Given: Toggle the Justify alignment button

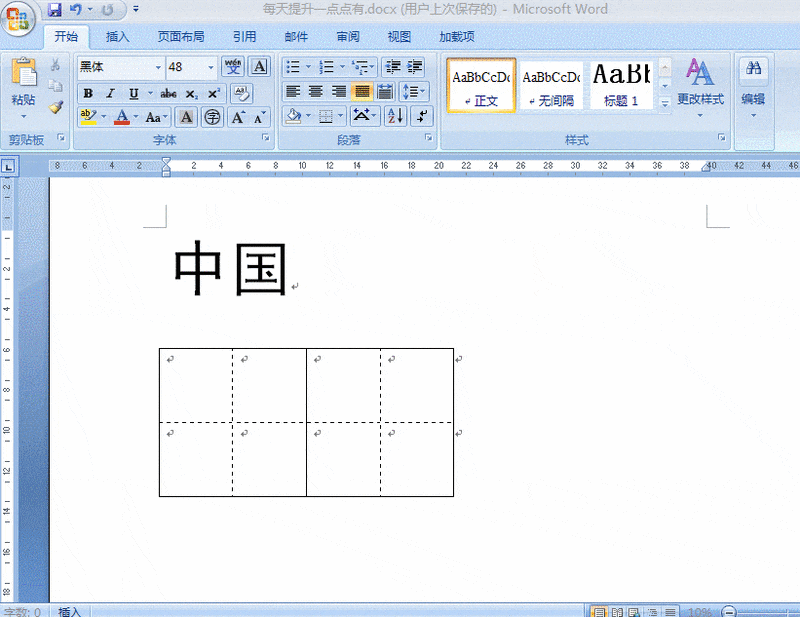Looking at the screenshot, I should (x=361, y=92).
